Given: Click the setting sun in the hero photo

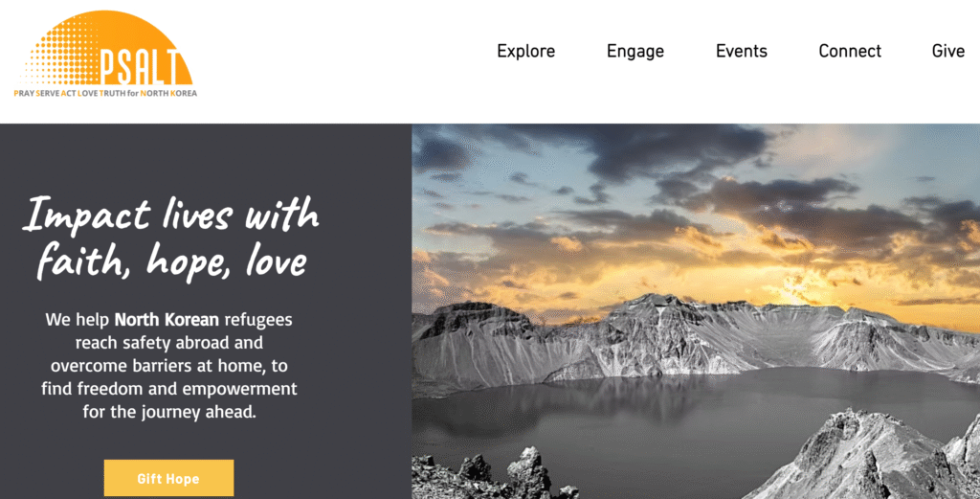Looking at the screenshot, I should (799, 289).
